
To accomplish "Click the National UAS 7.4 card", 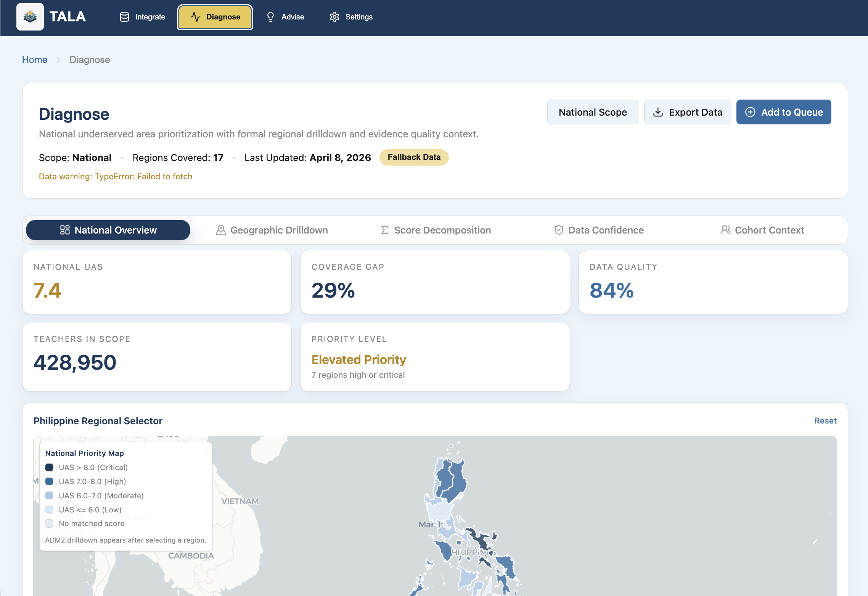I will [157, 282].
